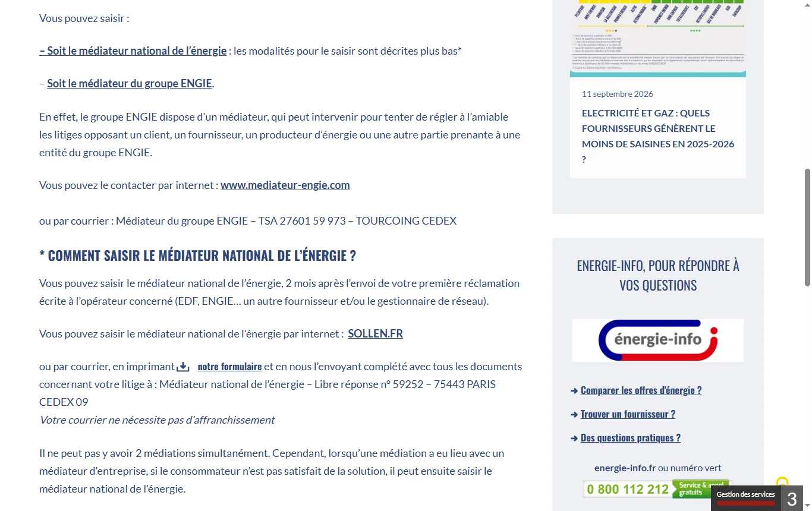Image resolution: width=812 pixels, height=511 pixels.
Task: Click text 'Vous pouvez saisir :'
Action: [x=84, y=18]
